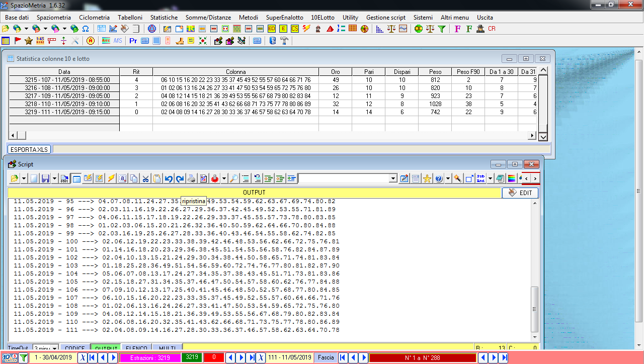Click the scissors cut icon in Script toolbar

pyautogui.click(x=145, y=178)
